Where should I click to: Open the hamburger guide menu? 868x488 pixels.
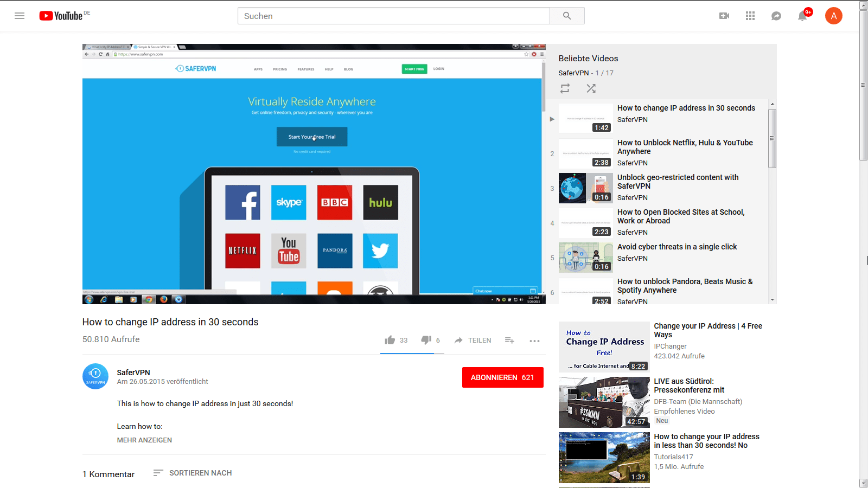[x=20, y=16]
